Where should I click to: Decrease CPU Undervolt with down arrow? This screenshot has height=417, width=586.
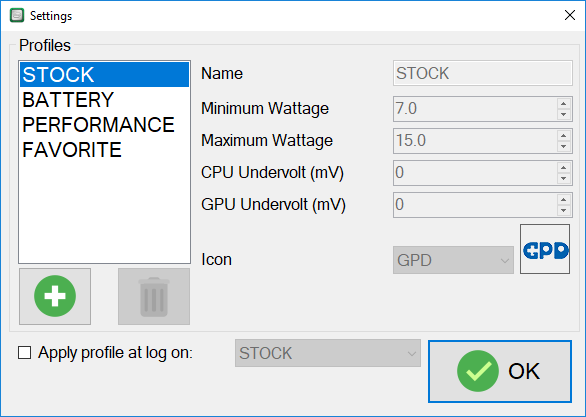[x=564, y=179]
